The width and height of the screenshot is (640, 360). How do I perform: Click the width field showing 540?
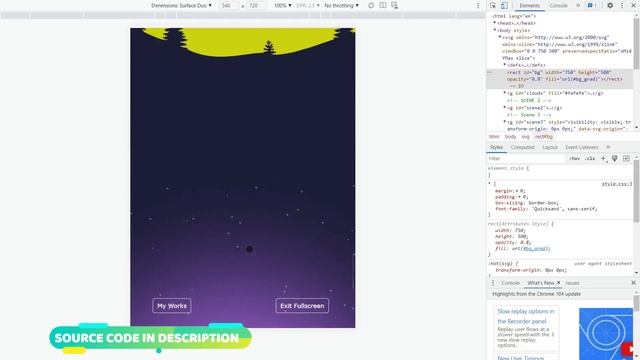coord(229,6)
